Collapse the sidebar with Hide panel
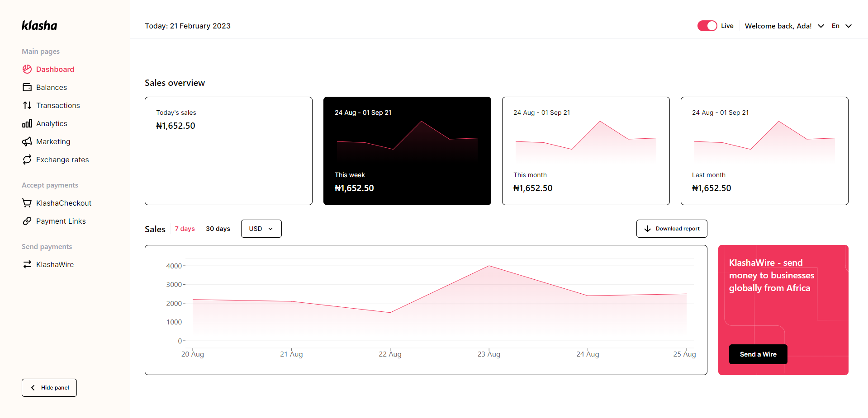Screen dimensions: 868x418 49,387
